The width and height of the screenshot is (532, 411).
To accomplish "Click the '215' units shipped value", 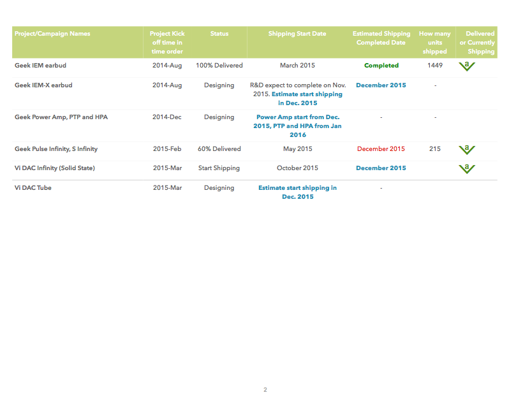I will 435,148.
